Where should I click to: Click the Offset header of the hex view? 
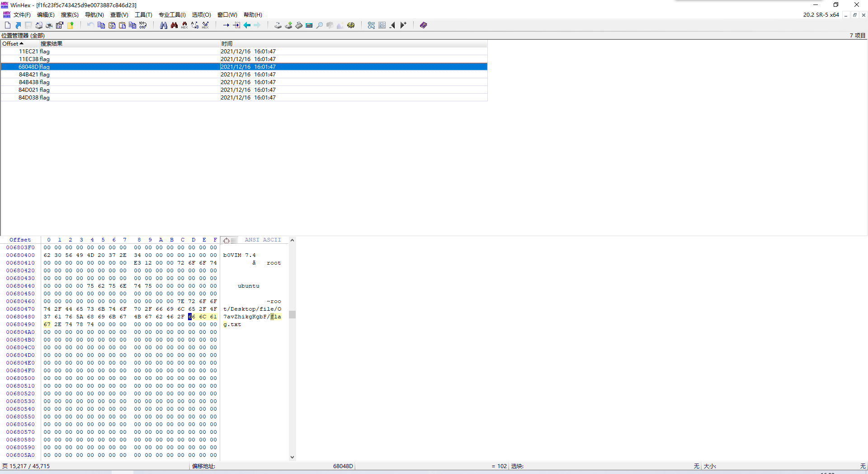coord(20,240)
